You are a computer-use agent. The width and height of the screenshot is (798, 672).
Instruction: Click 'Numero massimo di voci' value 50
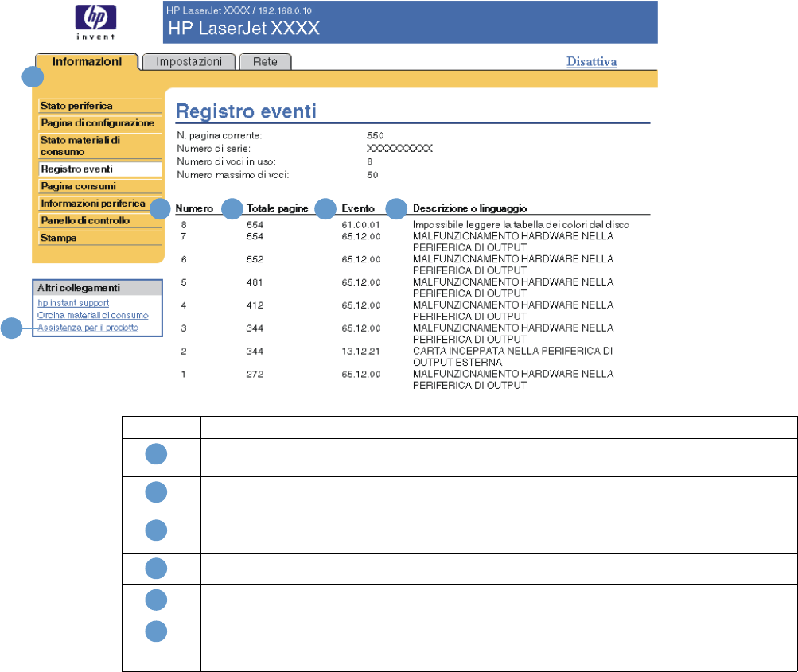pyautogui.click(x=372, y=175)
